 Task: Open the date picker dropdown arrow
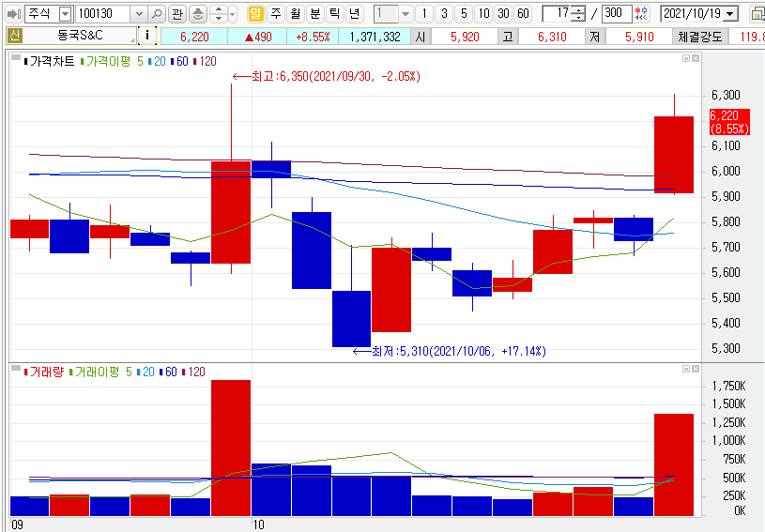click(730, 14)
